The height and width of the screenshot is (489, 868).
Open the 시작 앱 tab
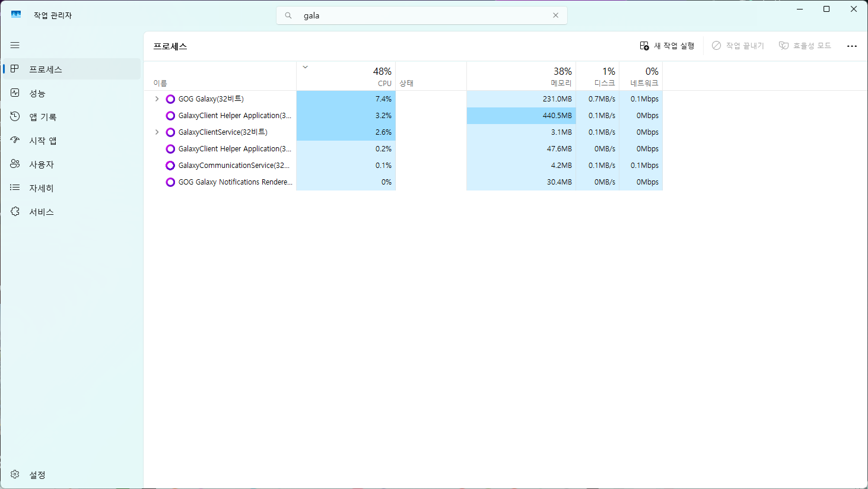pyautogui.click(x=72, y=140)
